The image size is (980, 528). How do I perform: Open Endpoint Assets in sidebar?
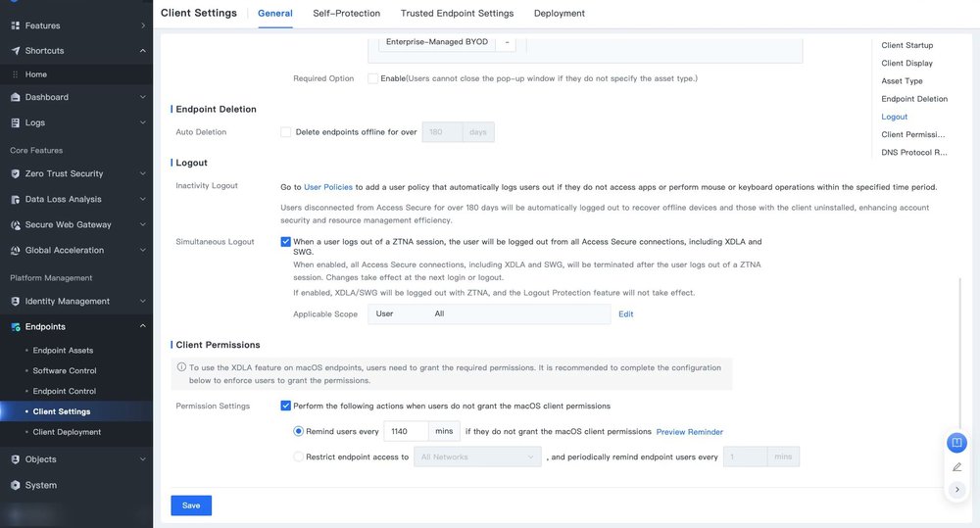click(x=63, y=351)
